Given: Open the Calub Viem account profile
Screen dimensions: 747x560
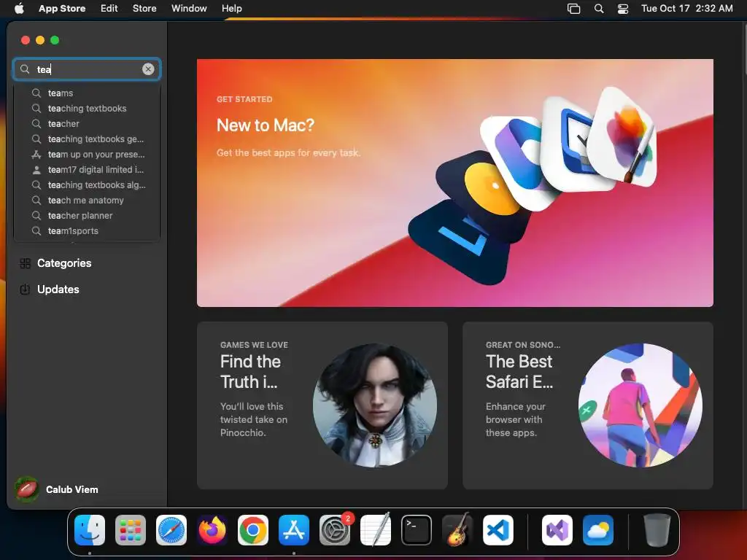Looking at the screenshot, I should click(57, 489).
